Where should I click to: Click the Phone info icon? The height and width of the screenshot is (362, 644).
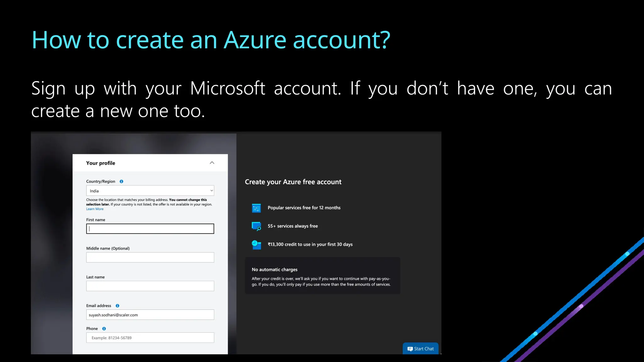[x=104, y=329]
